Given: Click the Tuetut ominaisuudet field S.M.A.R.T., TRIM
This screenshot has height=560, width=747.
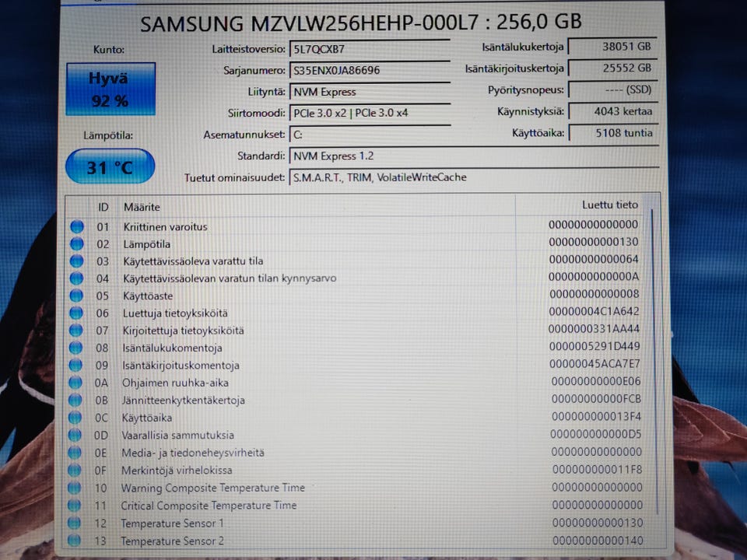Looking at the screenshot, I should pos(474,177).
